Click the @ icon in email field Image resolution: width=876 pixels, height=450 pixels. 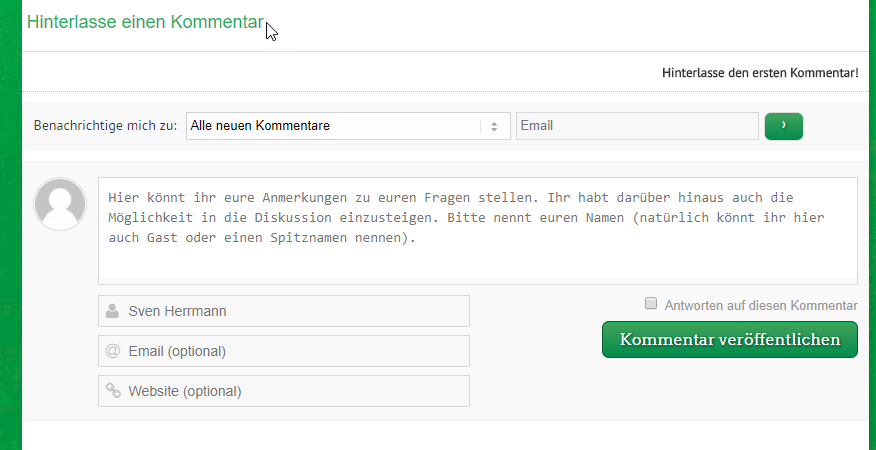[112, 351]
